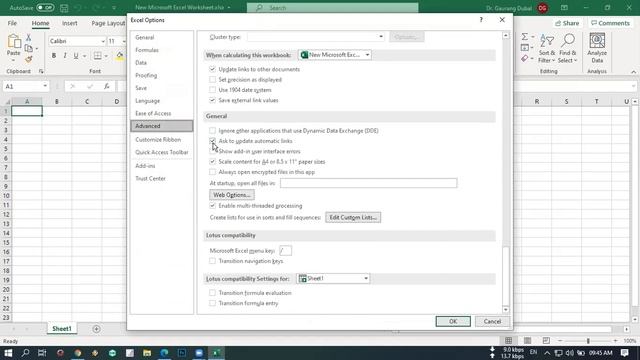Click OK in Excel Options
The height and width of the screenshot is (360, 640).
pyautogui.click(x=453, y=321)
